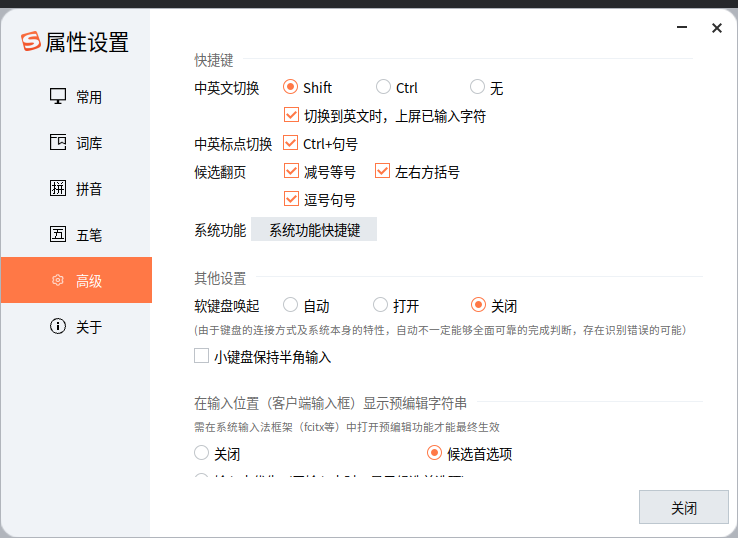Select Shift for 中英文切换
The image size is (738, 540).
point(290,87)
